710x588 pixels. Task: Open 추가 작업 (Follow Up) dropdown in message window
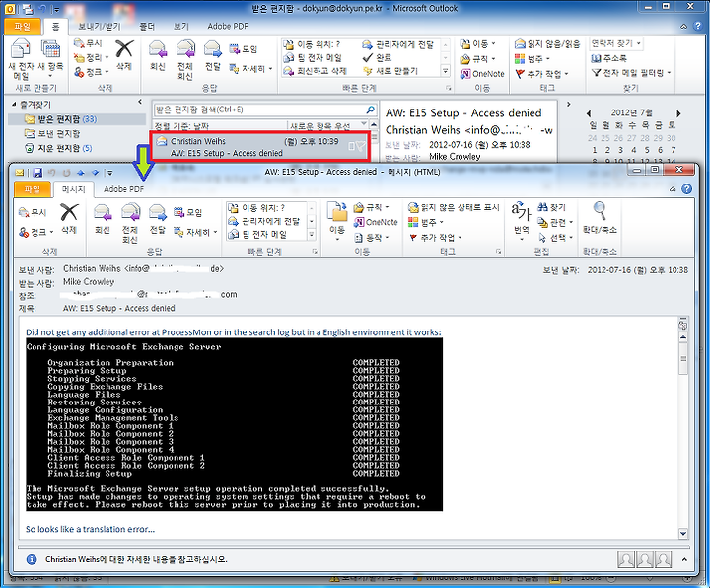pyautogui.click(x=435, y=238)
